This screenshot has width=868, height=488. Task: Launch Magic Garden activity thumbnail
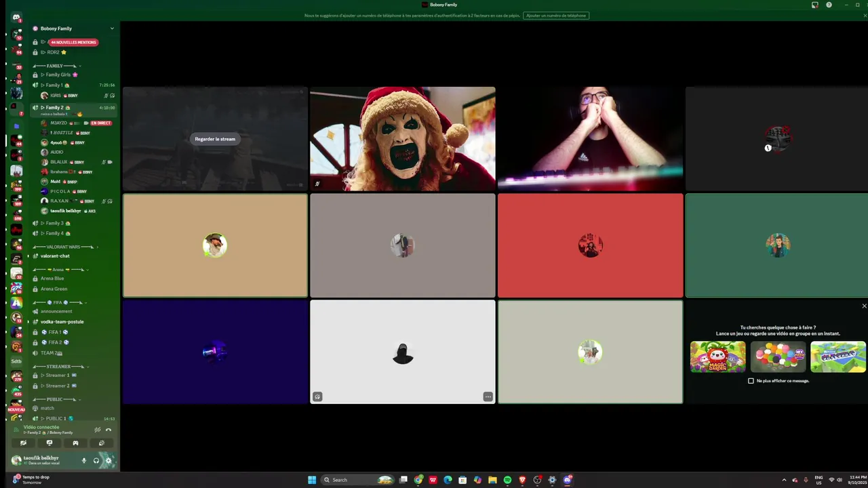[718, 357]
